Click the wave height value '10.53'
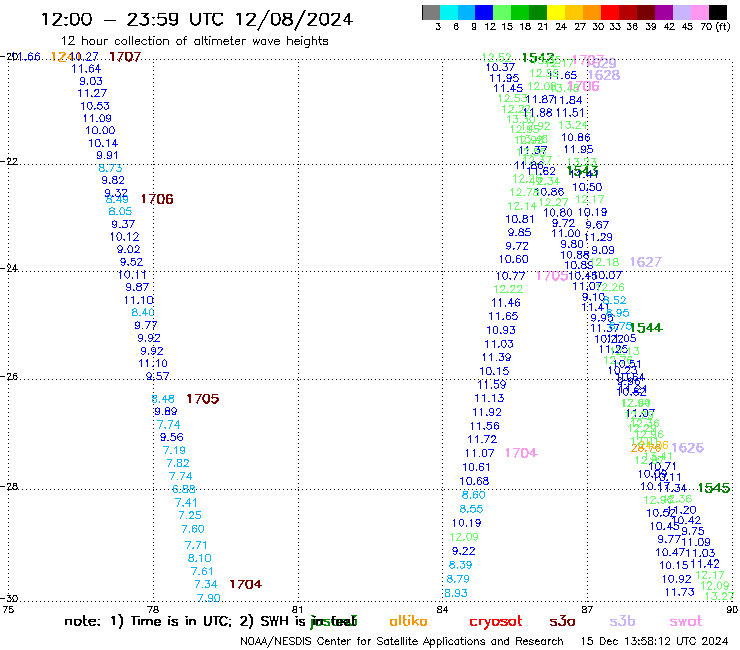740x650 pixels. [95, 106]
